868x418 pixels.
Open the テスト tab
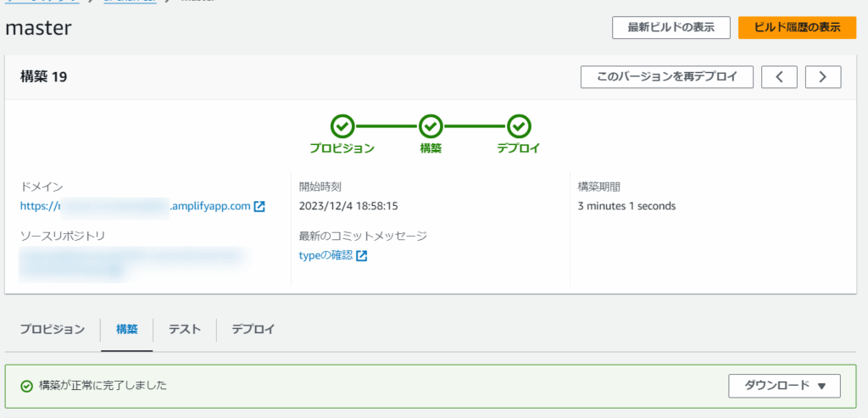pyautogui.click(x=185, y=330)
